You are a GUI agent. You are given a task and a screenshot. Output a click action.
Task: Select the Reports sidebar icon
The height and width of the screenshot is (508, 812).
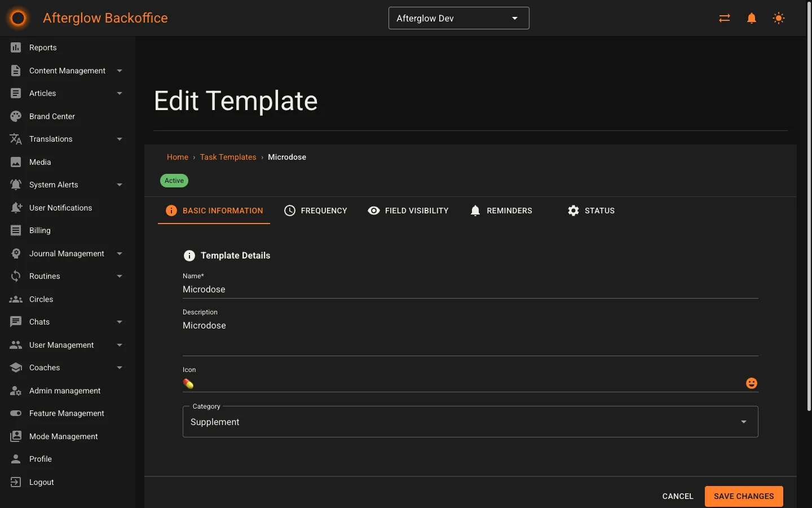(16, 47)
